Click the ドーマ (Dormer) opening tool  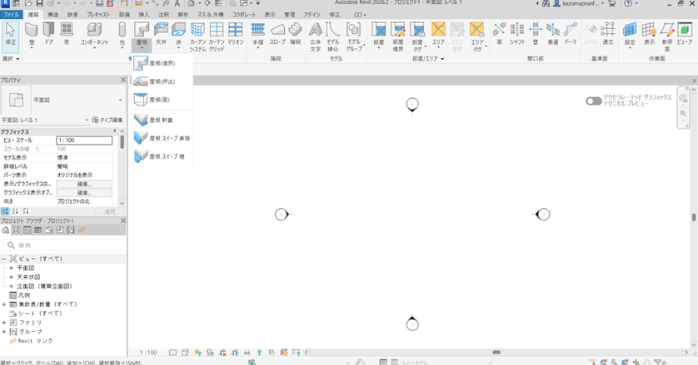(x=571, y=34)
